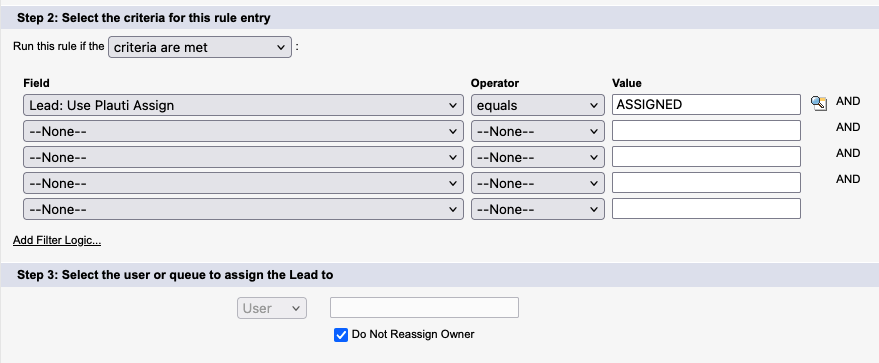The image size is (879, 363).
Task: Uncheck Do Not Reassign Owner checkbox
Action: (x=341, y=335)
